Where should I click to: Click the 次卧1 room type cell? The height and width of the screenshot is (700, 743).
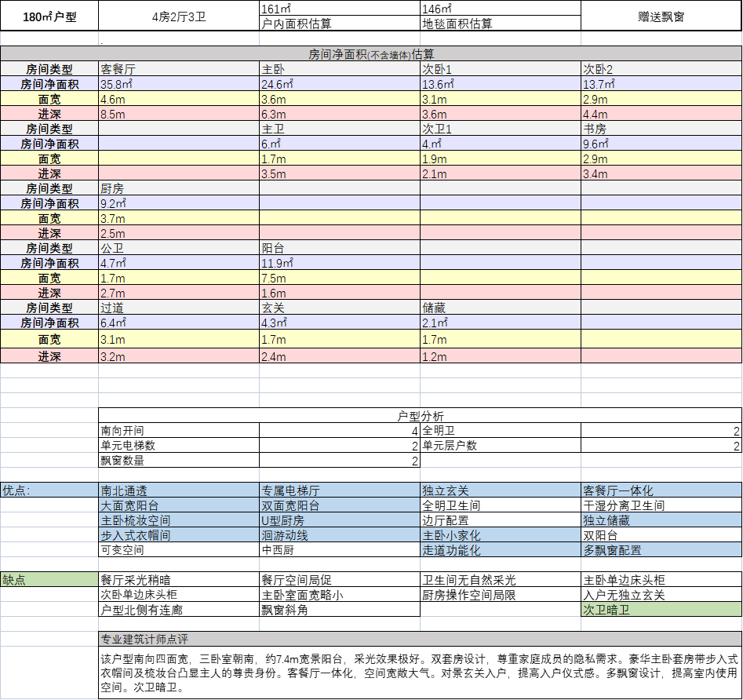pyautogui.click(x=501, y=69)
